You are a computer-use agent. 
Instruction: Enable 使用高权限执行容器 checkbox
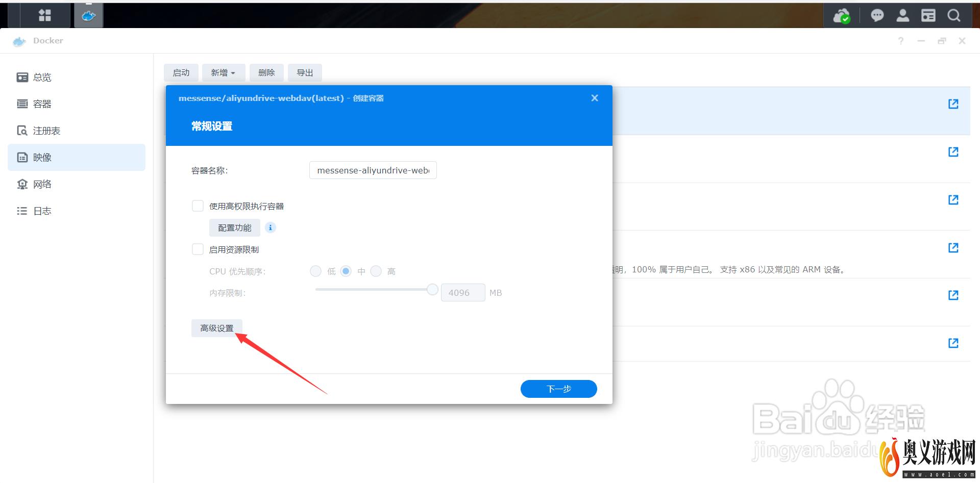click(198, 206)
